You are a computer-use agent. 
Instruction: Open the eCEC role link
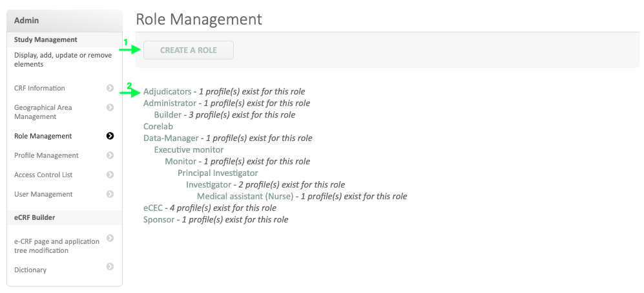tap(154, 208)
